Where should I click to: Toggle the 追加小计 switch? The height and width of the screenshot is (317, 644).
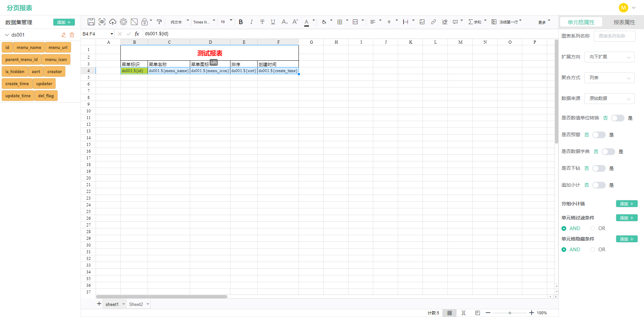coord(599,185)
